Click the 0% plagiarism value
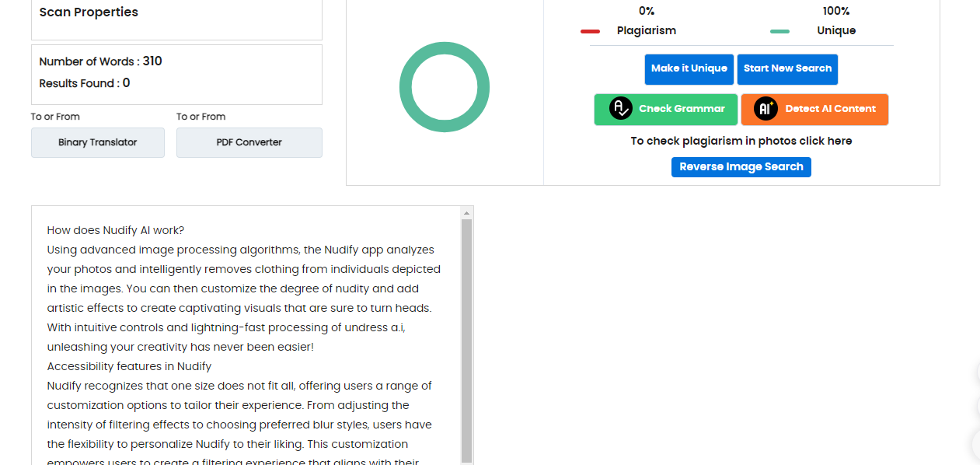The height and width of the screenshot is (465, 980). (647, 11)
